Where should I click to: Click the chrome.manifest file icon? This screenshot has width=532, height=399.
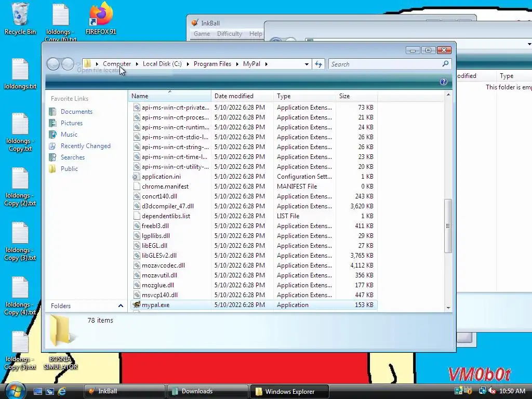point(137,187)
